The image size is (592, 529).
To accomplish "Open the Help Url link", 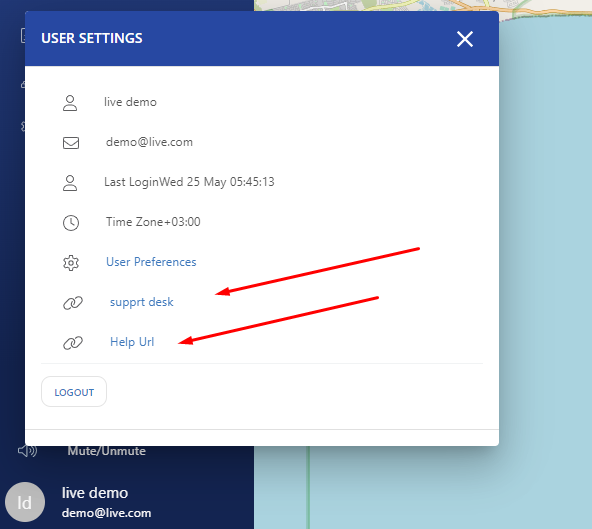I will click(132, 342).
